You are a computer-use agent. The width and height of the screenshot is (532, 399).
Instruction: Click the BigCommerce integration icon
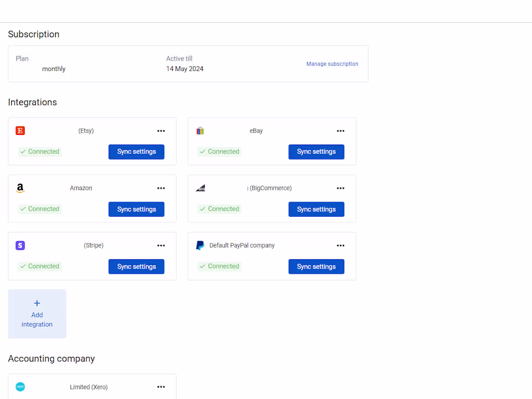(x=200, y=188)
